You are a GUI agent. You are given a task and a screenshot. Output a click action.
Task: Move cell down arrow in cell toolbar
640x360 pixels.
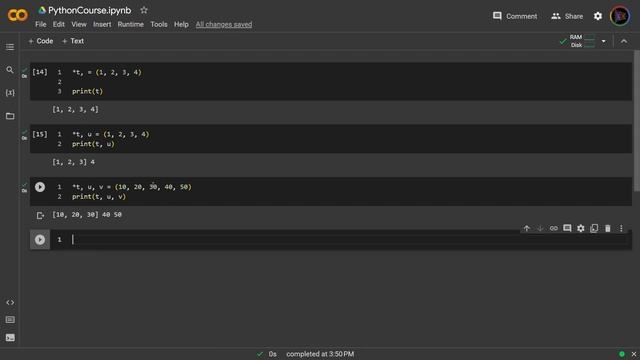(x=540, y=228)
